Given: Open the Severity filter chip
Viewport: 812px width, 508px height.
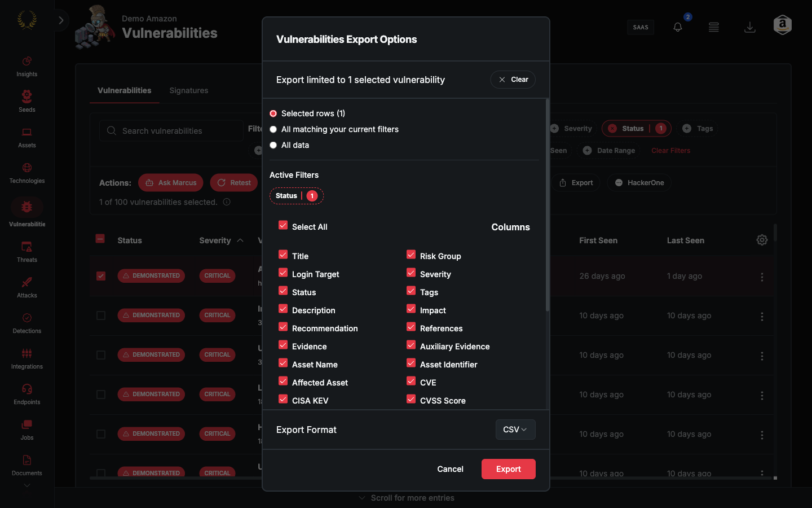Looking at the screenshot, I should pos(571,129).
